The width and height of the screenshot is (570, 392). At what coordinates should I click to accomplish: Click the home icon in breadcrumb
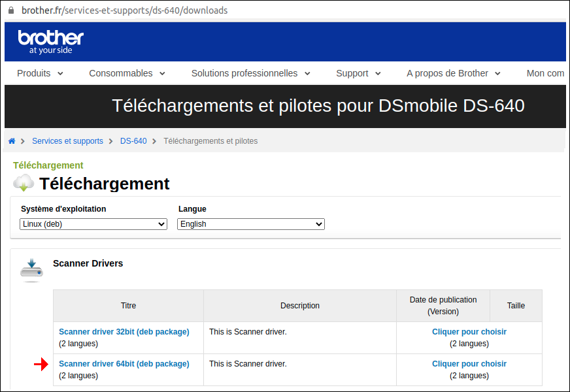(12, 141)
